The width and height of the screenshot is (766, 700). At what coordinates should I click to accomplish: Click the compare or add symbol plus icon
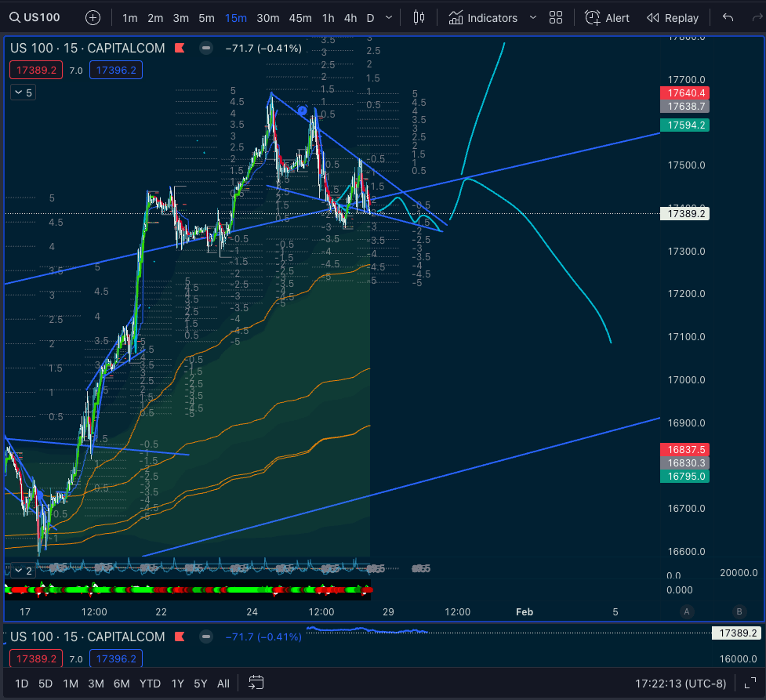(93, 17)
